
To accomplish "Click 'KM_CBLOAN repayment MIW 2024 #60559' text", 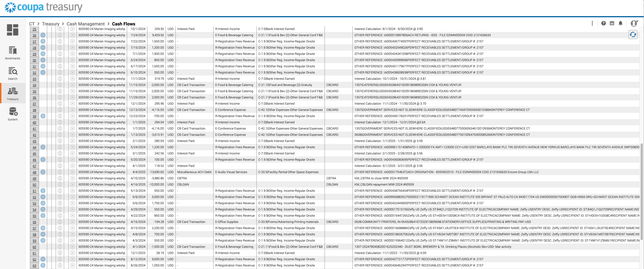I will point(384,184).
